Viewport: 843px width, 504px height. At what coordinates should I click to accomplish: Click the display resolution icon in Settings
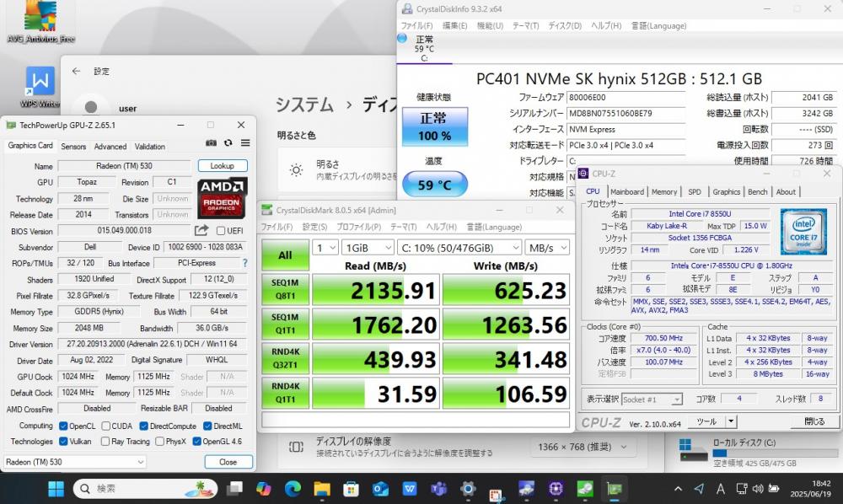coord(296,447)
